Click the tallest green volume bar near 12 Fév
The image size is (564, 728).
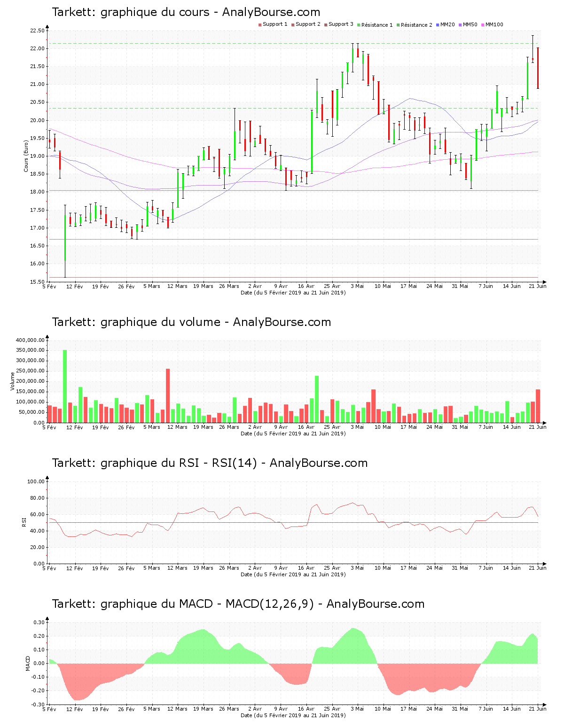65,386
